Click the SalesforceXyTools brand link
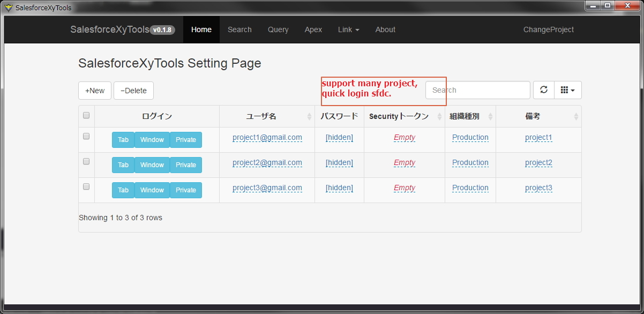 (110, 29)
